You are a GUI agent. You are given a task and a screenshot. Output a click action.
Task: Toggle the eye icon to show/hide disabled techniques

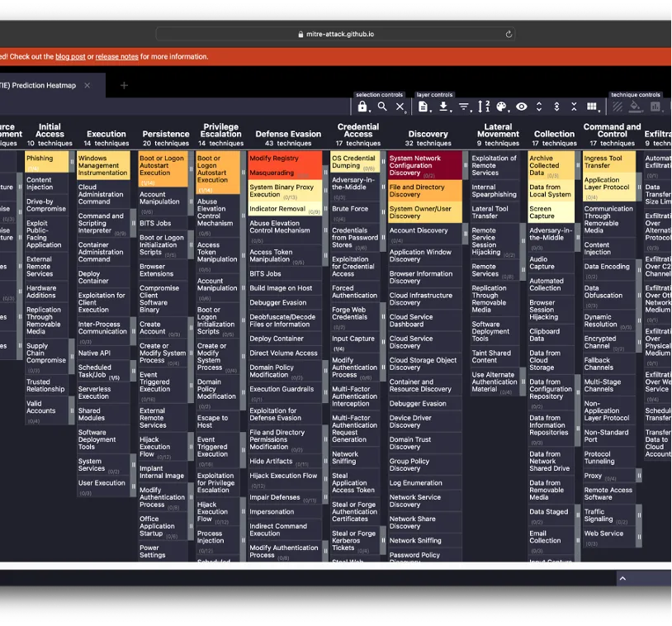[522, 107]
